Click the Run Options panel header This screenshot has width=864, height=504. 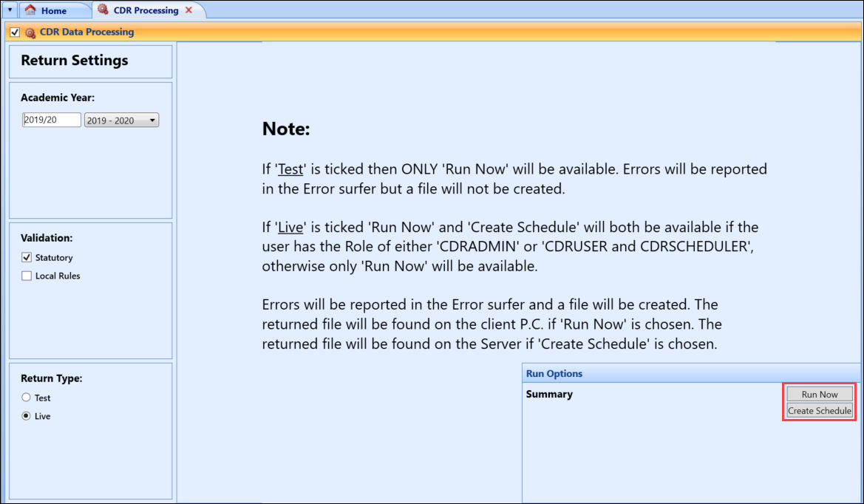point(691,373)
